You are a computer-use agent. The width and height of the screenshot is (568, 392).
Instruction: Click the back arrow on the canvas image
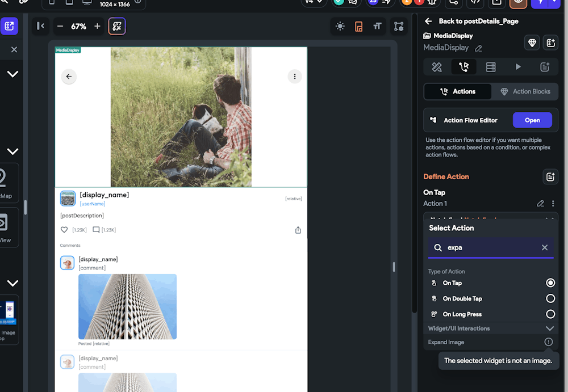(69, 77)
